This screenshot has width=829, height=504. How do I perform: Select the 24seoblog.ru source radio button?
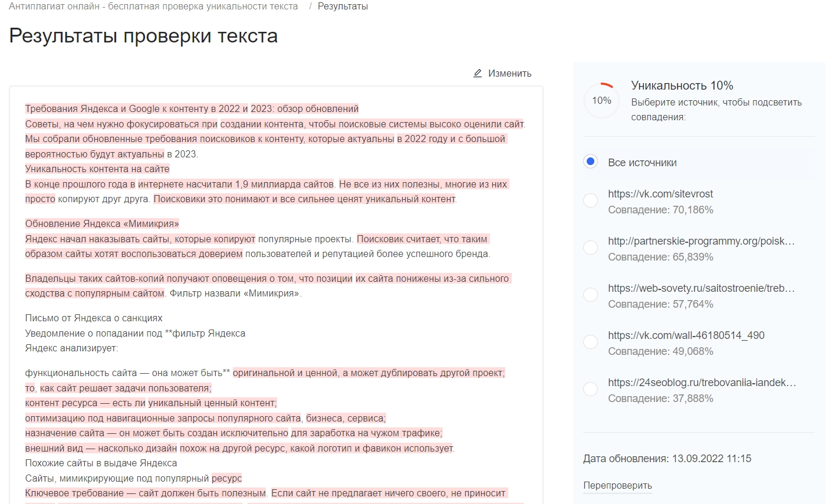(590, 388)
